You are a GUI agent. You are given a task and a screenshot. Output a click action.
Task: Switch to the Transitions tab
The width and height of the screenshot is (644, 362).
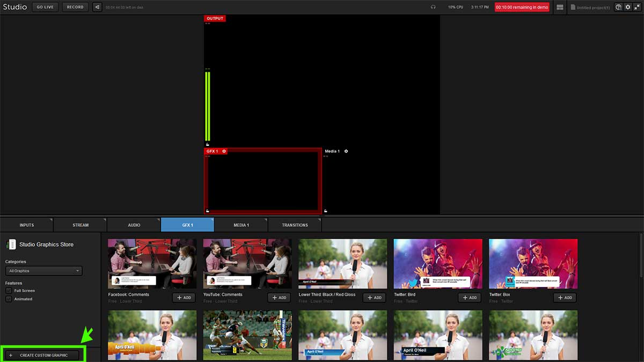click(295, 225)
